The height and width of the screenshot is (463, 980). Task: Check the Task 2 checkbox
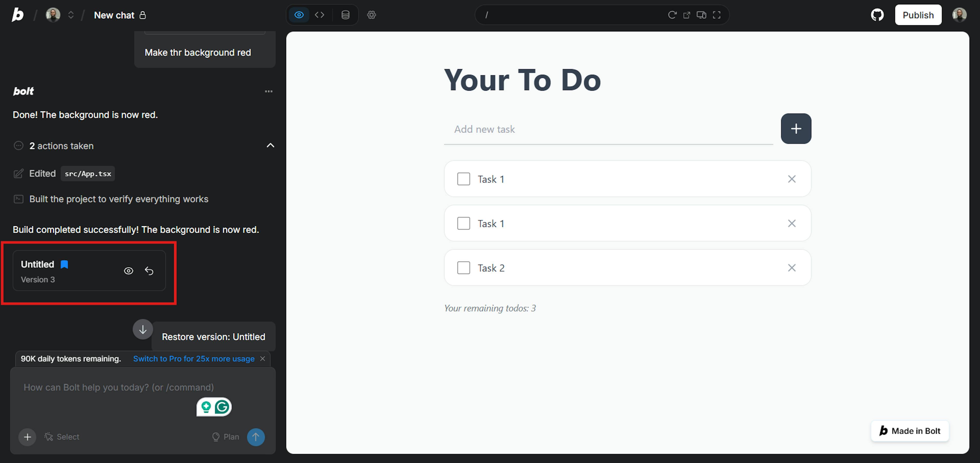pos(463,268)
